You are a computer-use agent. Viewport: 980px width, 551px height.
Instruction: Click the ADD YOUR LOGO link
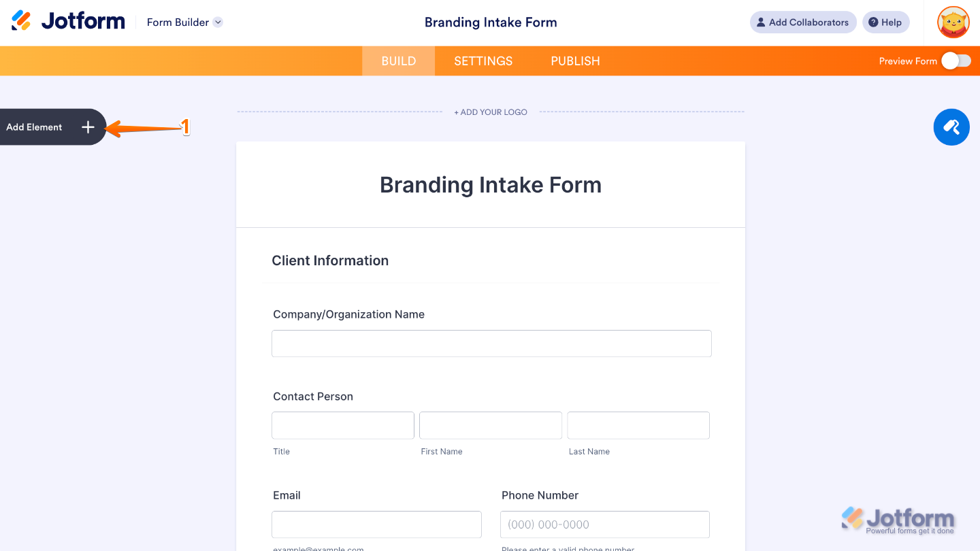tap(491, 112)
